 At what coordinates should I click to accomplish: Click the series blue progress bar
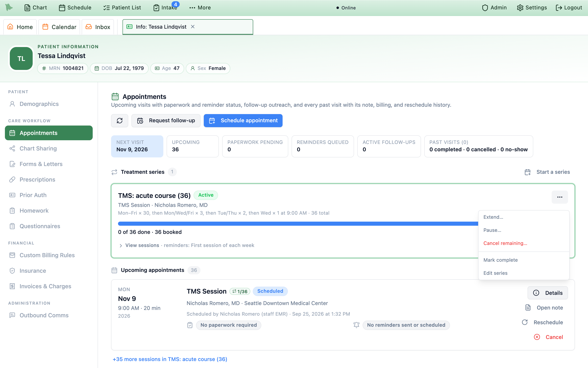click(298, 223)
